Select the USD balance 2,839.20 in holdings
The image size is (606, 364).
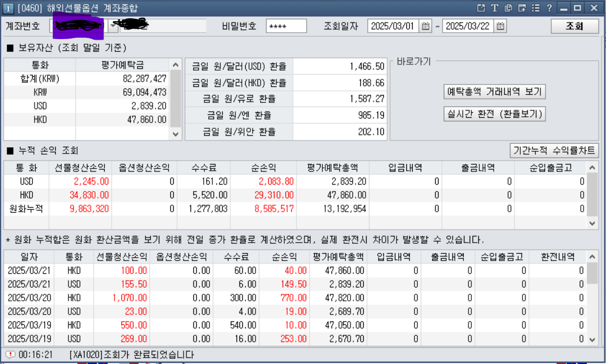(149, 106)
